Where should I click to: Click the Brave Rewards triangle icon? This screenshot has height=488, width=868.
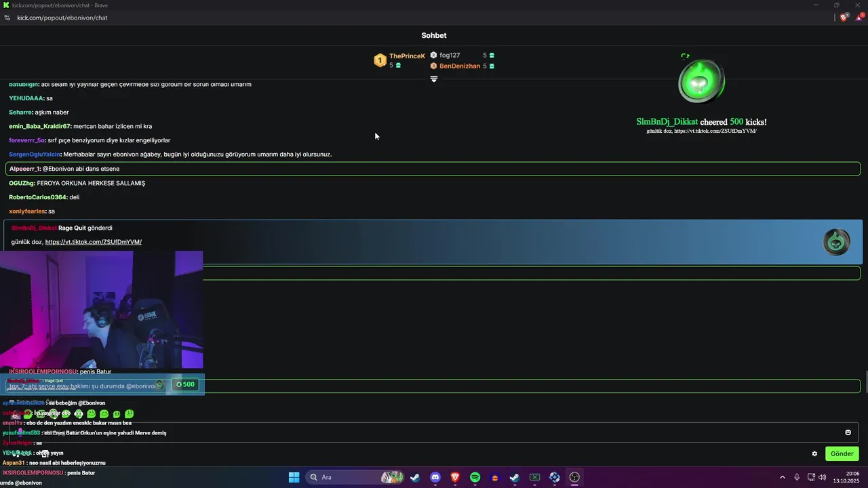point(859,18)
